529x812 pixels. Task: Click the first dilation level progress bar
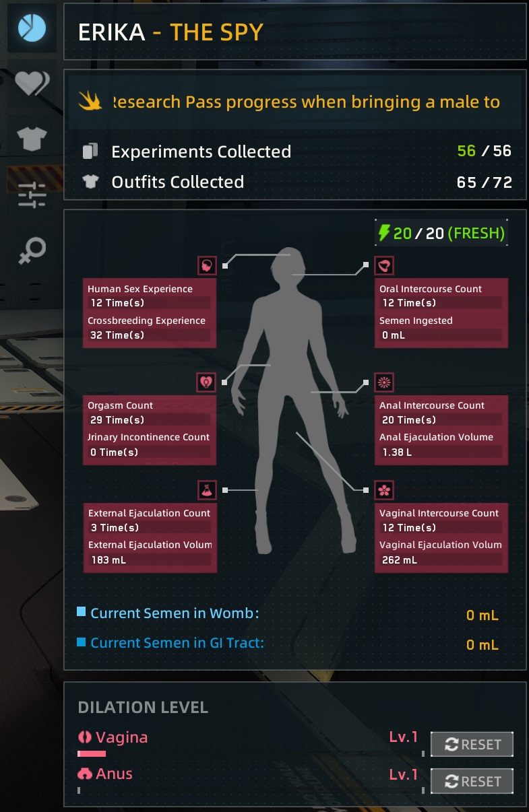[x=251, y=754]
